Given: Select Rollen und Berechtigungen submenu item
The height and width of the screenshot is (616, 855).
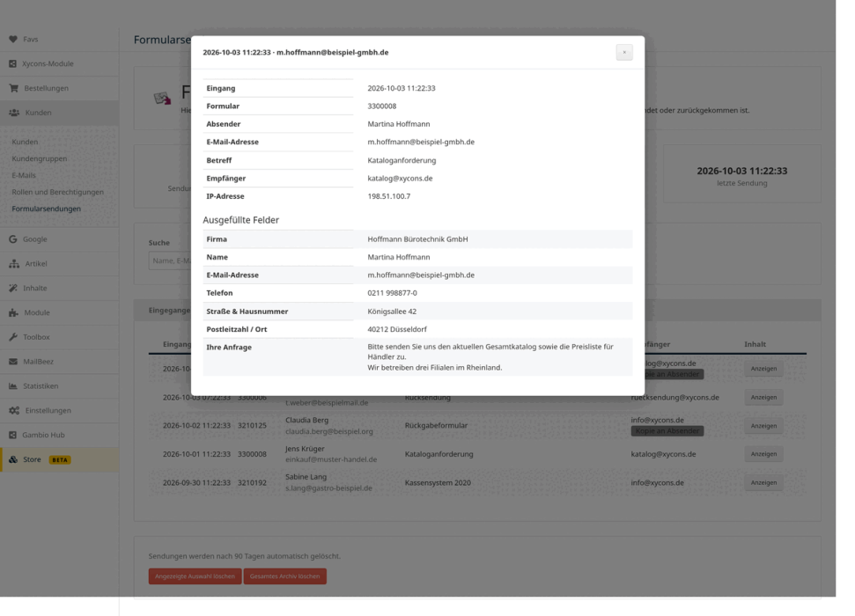Looking at the screenshot, I should pos(58,192).
